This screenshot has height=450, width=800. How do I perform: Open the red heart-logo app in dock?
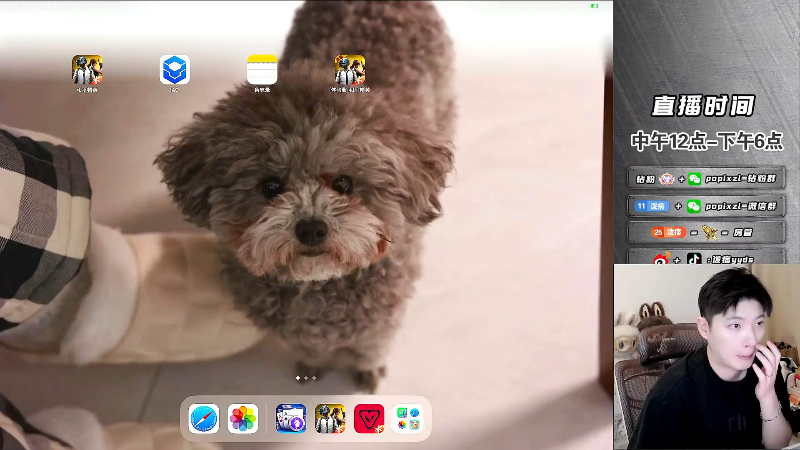click(x=368, y=419)
